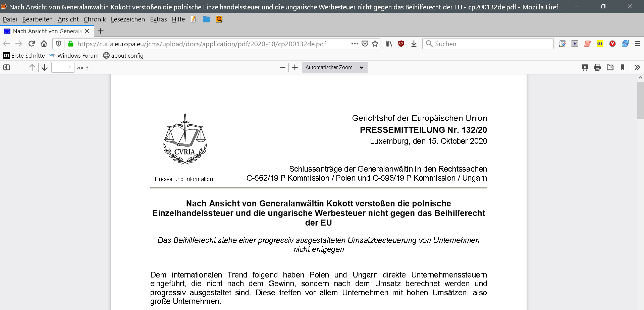Screen dimensions: 644x310
Task: Click the curia.europa.eu address bar
Action: (x=202, y=44)
